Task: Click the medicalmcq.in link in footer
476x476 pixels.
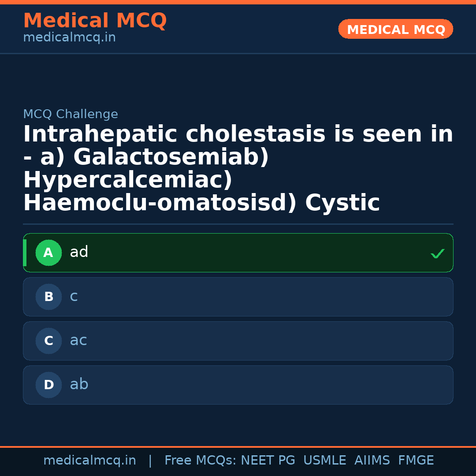Action: [x=89, y=461]
